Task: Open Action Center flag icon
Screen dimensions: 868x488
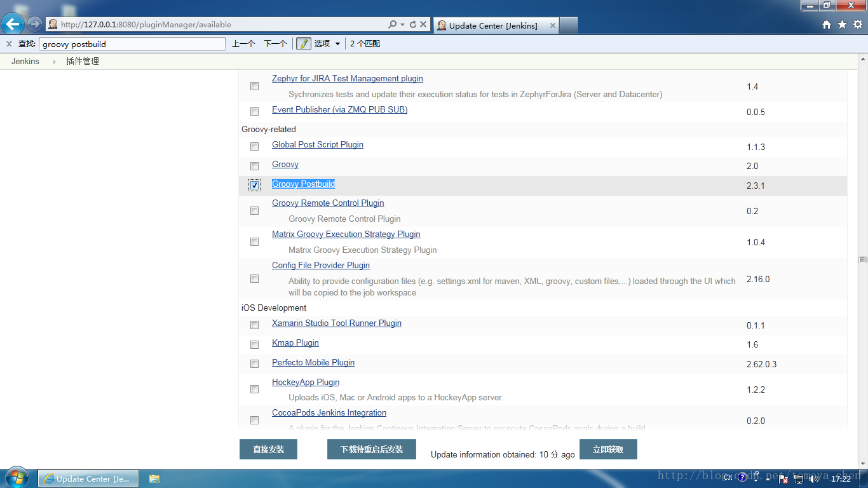Action: click(783, 478)
